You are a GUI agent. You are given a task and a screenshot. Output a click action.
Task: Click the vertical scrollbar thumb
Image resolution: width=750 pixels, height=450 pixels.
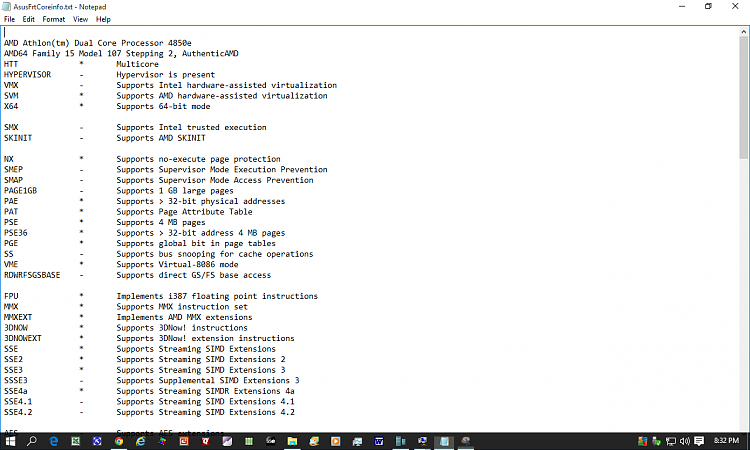pyautogui.click(x=743, y=98)
